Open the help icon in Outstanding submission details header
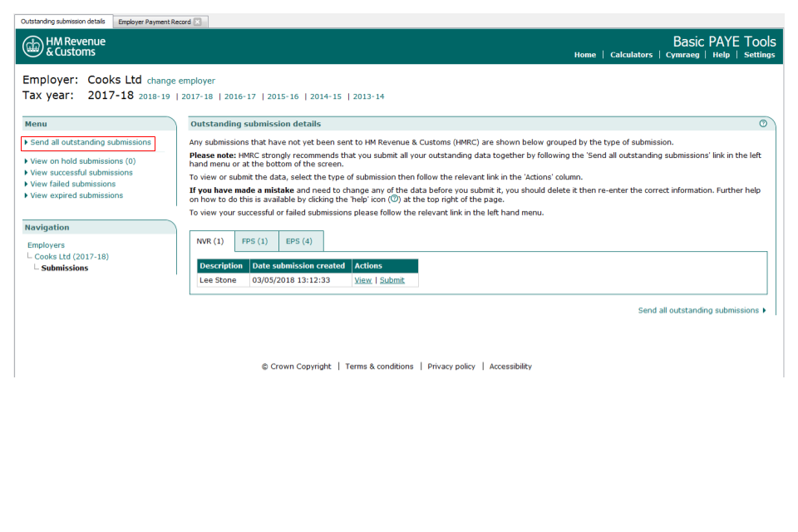Screen dimensions: 798x532 click(763, 123)
